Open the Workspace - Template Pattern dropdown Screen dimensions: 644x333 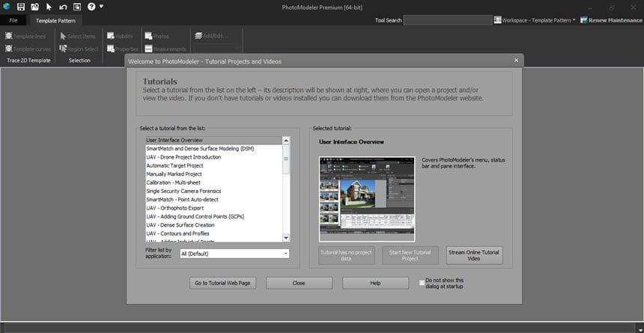tap(535, 20)
